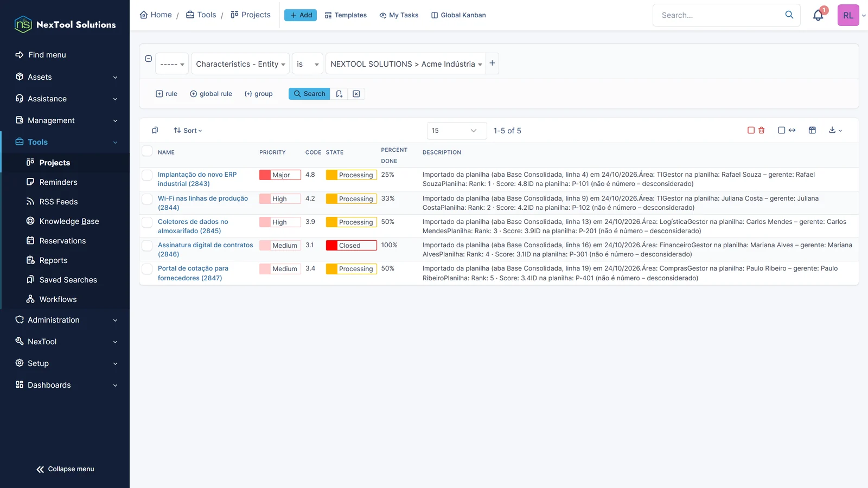Click the red trash icon in the list toolbar
This screenshot has height=488, width=868.
pyautogui.click(x=762, y=130)
